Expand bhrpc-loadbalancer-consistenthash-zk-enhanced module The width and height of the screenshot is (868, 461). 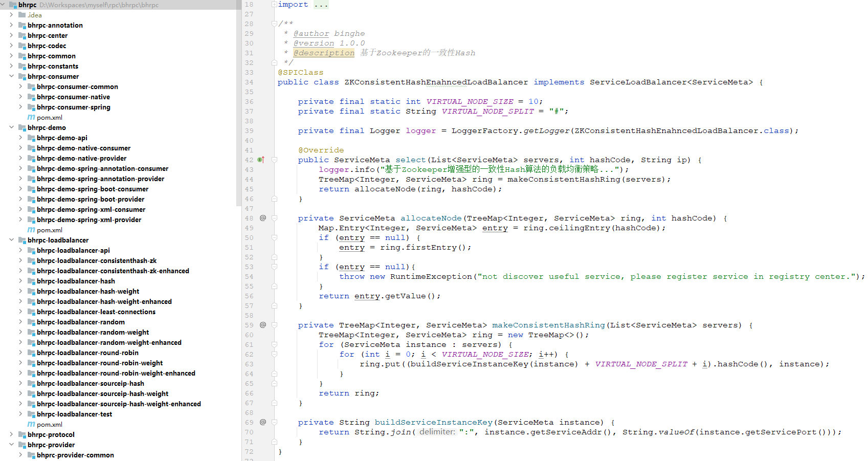[x=20, y=271]
